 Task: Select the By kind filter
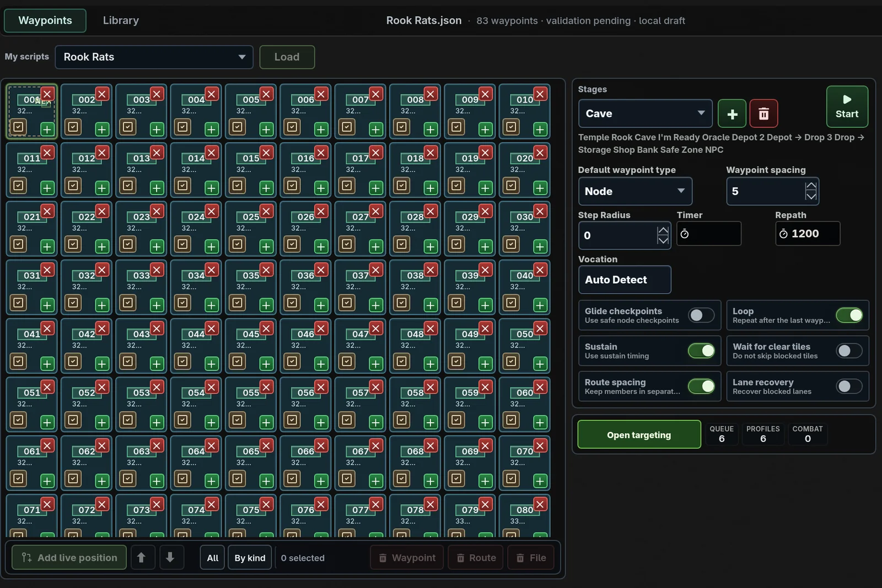pos(250,558)
